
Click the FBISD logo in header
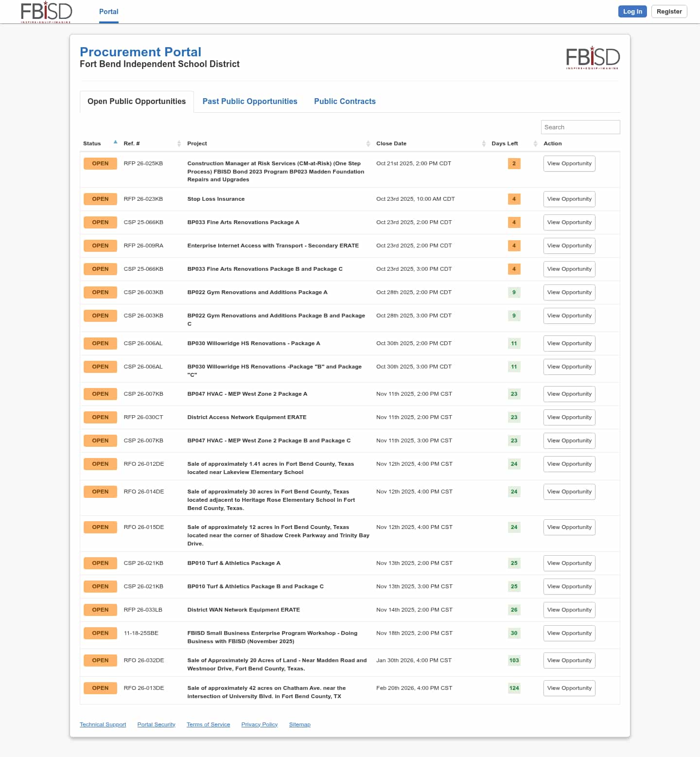pos(46,12)
